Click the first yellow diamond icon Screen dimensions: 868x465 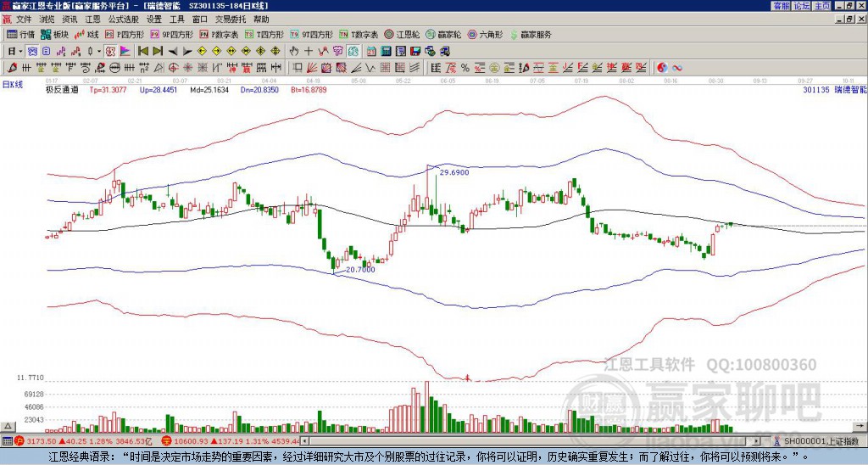pyautogui.click(x=202, y=51)
